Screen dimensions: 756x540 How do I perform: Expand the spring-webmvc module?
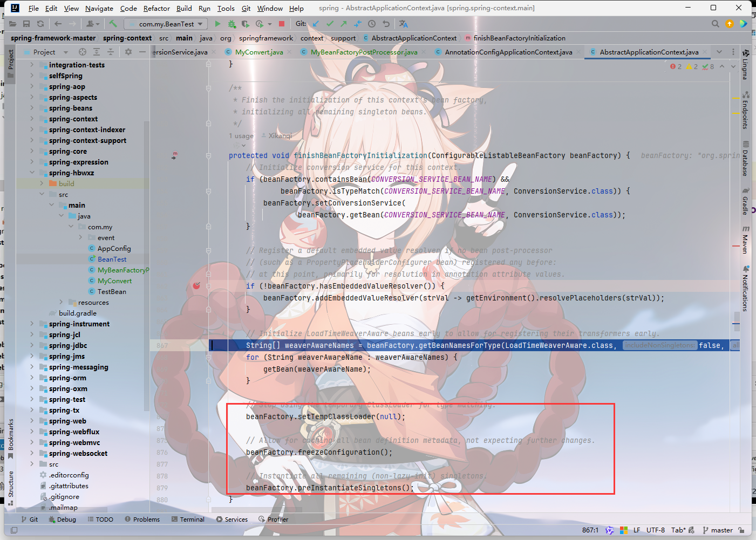32,442
